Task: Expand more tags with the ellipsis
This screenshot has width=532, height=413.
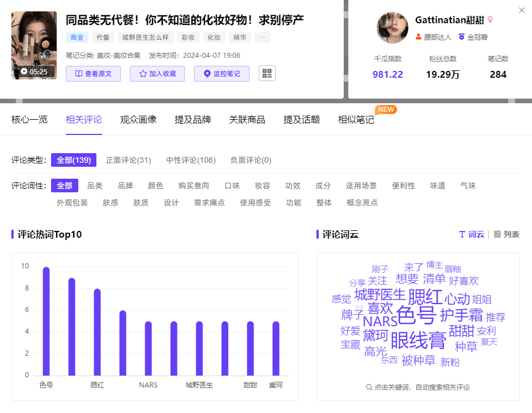Action: (263, 37)
